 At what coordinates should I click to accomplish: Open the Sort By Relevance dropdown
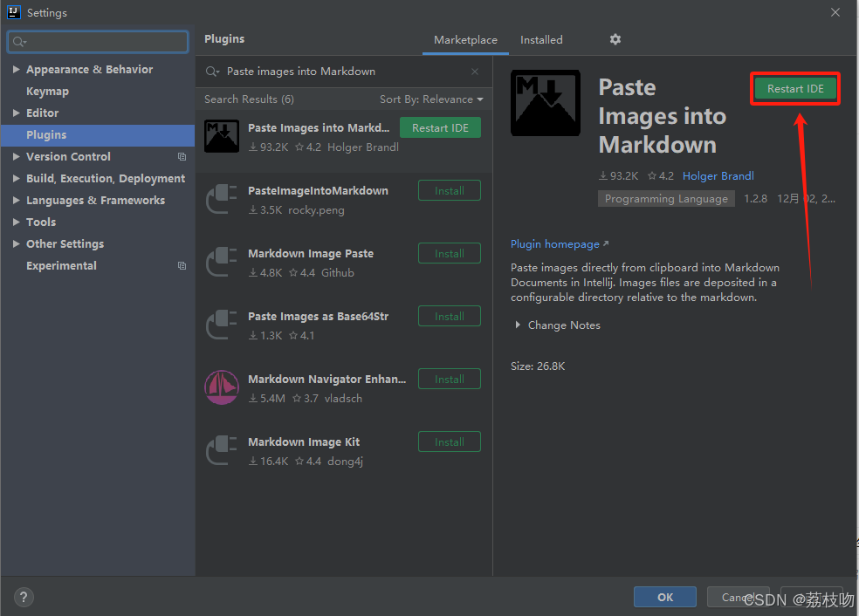(432, 99)
